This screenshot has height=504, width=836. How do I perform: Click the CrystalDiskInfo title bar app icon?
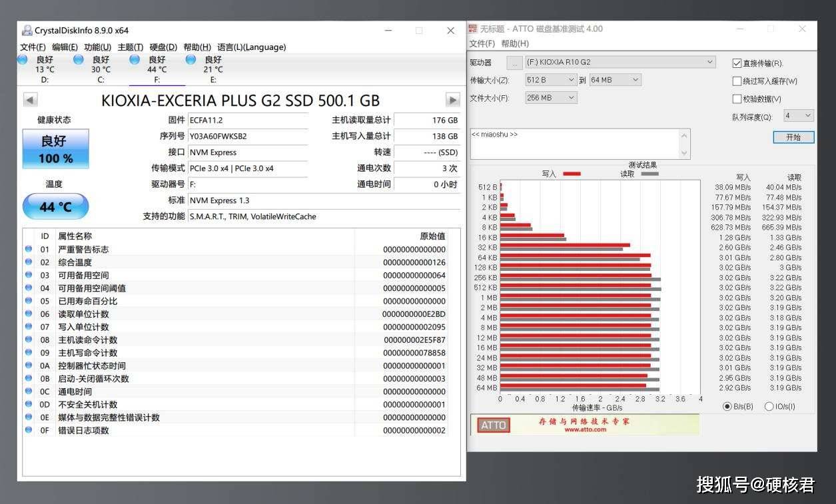(x=27, y=30)
